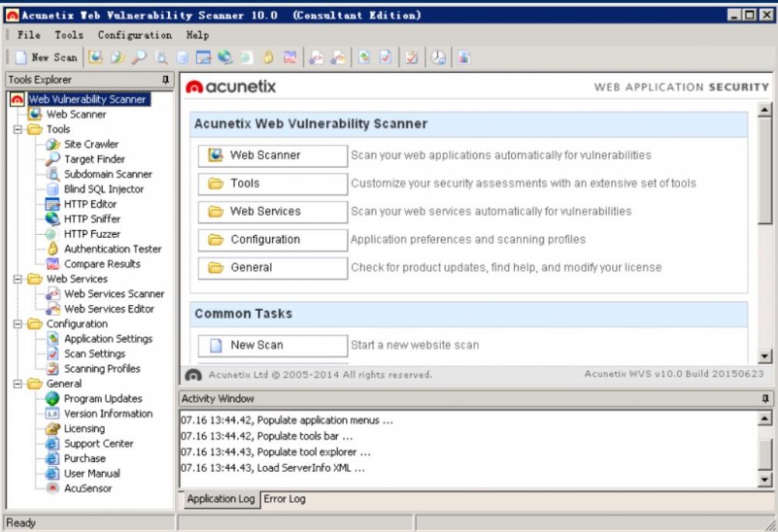Click the Reporter icon at toolbar's end

pyautogui.click(x=464, y=58)
